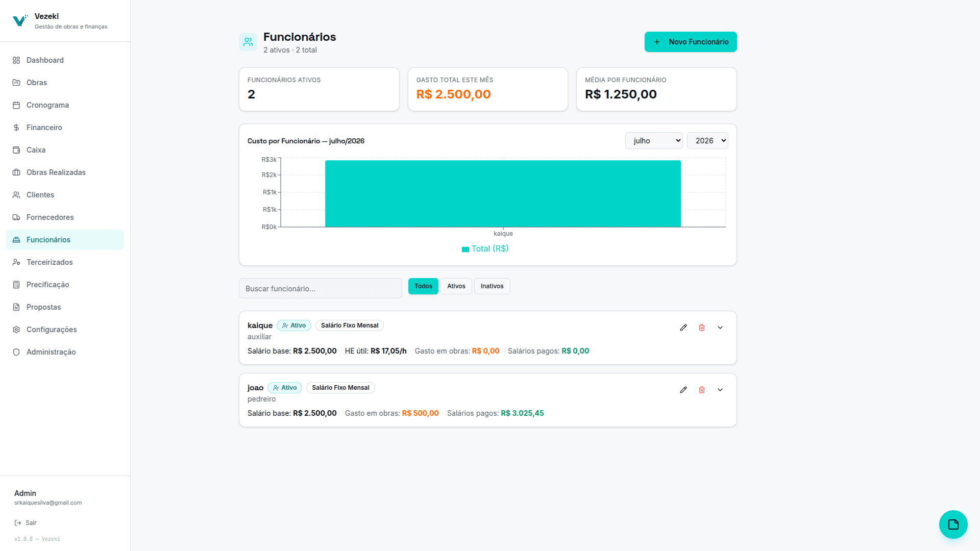Click the Novo Funcionário button

(x=691, y=42)
